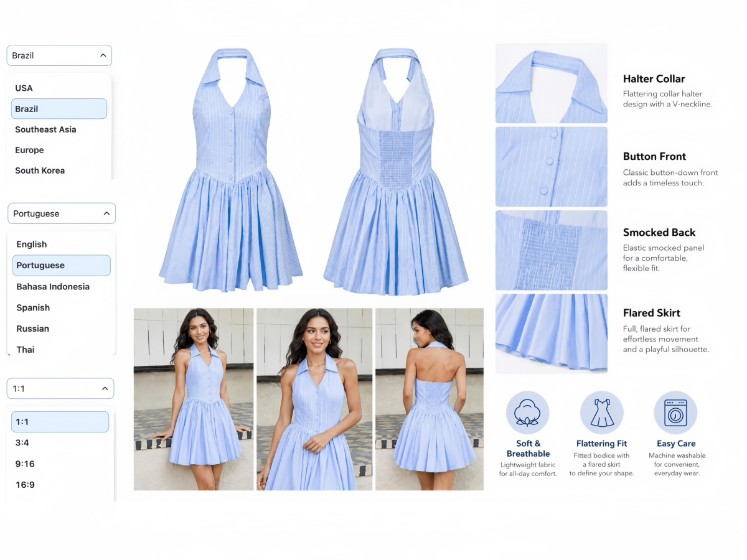Click the Easy Care washing machine icon
747x560 pixels.
675,413
